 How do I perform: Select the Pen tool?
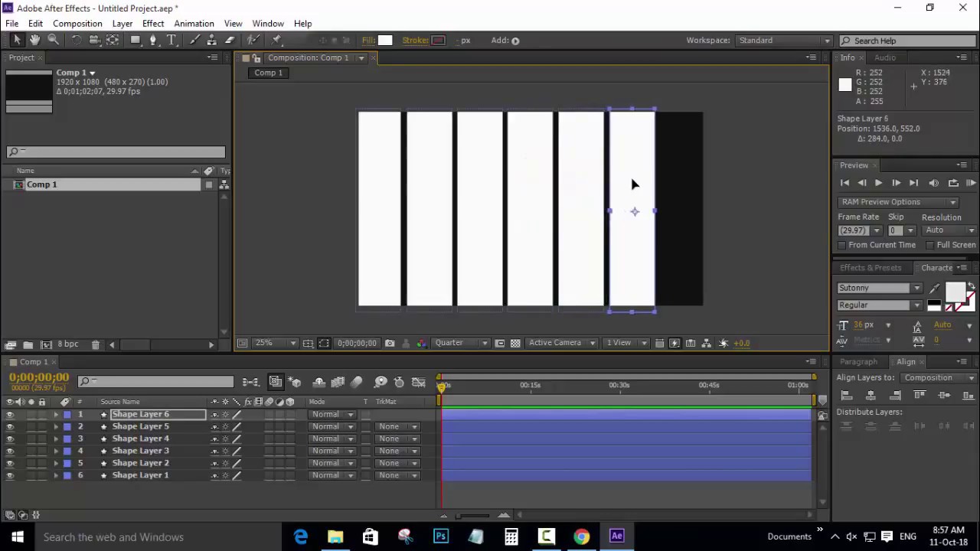153,41
